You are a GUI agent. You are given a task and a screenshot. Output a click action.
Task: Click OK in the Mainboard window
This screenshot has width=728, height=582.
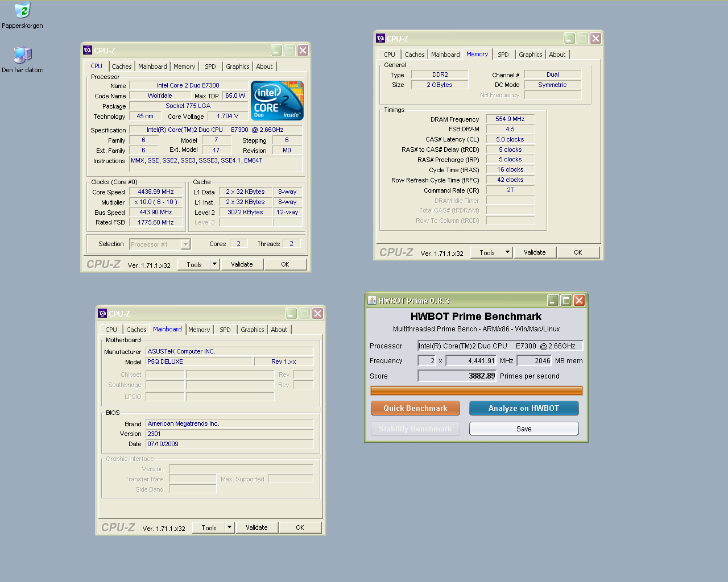click(300, 527)
